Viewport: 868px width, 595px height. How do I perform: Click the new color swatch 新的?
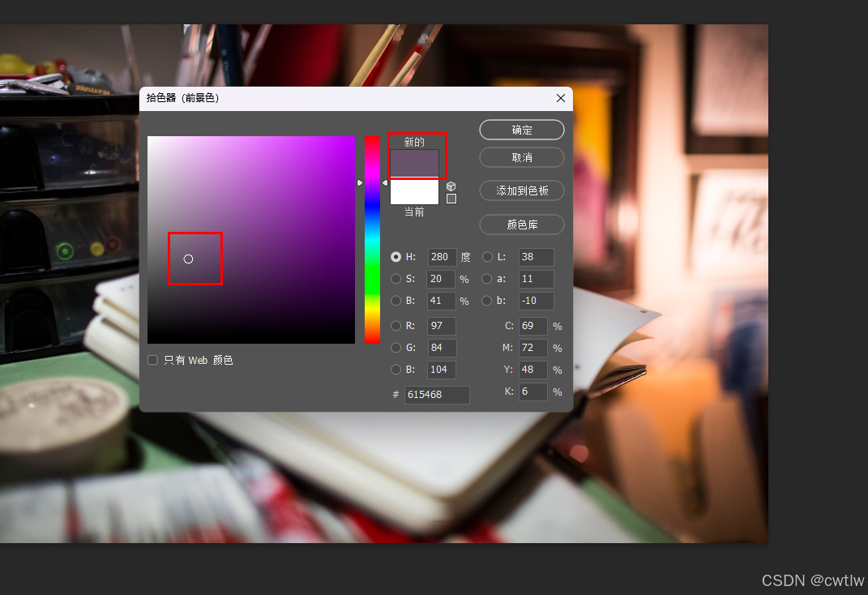[415, 163]
